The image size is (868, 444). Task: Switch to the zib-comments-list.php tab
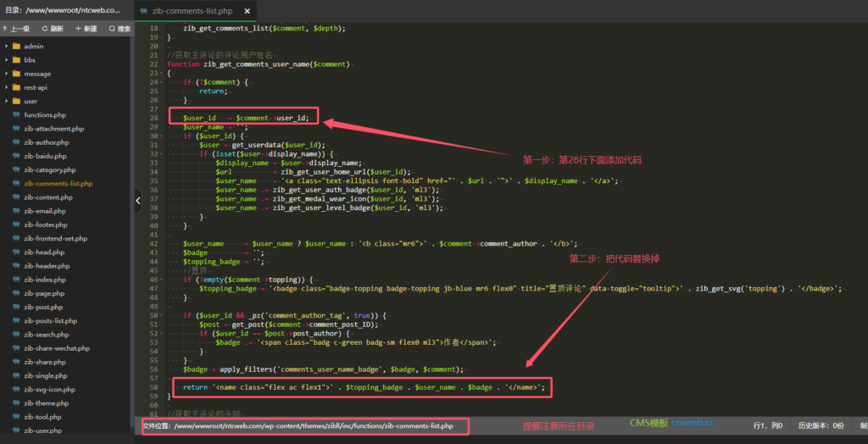196,11
